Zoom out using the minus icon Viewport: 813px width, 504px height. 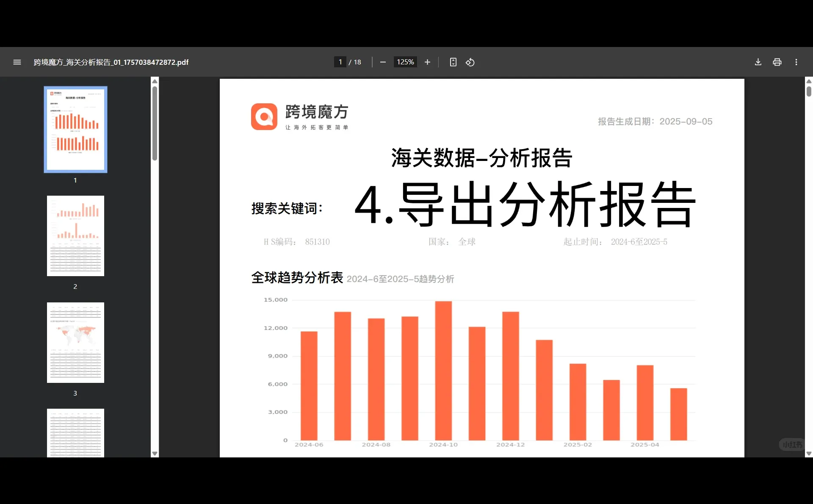click(x=382, y=62)
